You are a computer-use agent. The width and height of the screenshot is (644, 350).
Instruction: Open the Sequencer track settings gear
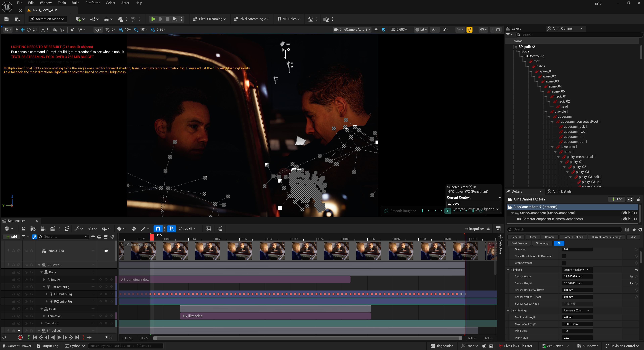pos(112,237)
